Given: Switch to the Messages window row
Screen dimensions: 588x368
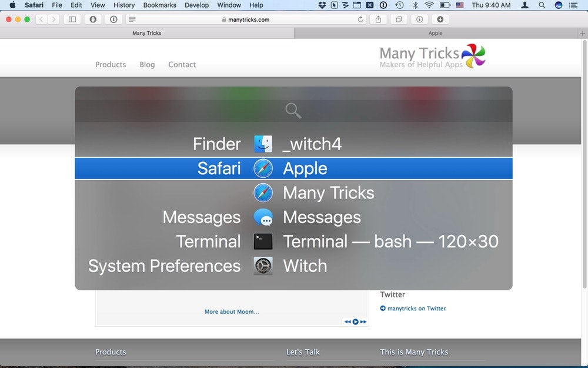Looking at the screenshot, I should coord(293,217).
